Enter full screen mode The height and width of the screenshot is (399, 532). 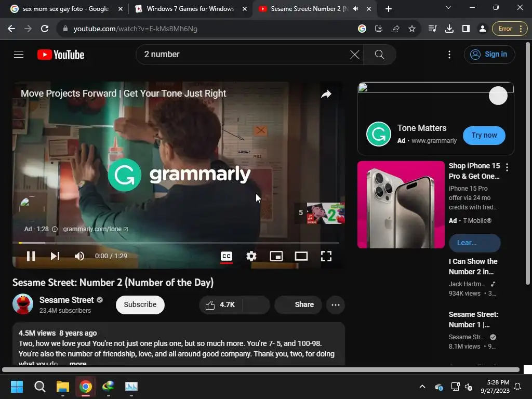[x=326, y=256]
